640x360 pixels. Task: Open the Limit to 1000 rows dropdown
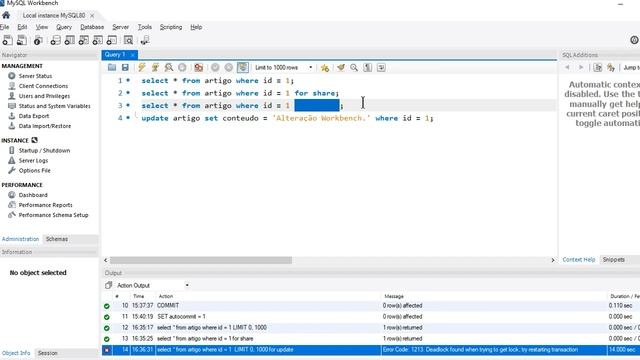pos(283,67)
